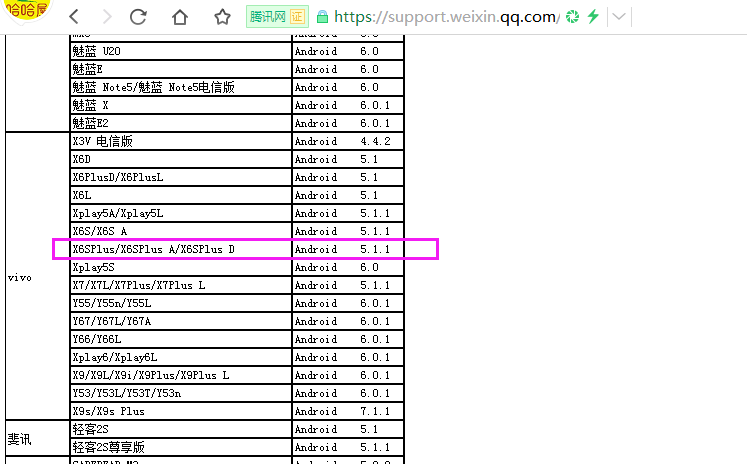747x464 pixels.
Task: Click the 4.4.2 version in X3V row
Action: (x=375, y=141)
